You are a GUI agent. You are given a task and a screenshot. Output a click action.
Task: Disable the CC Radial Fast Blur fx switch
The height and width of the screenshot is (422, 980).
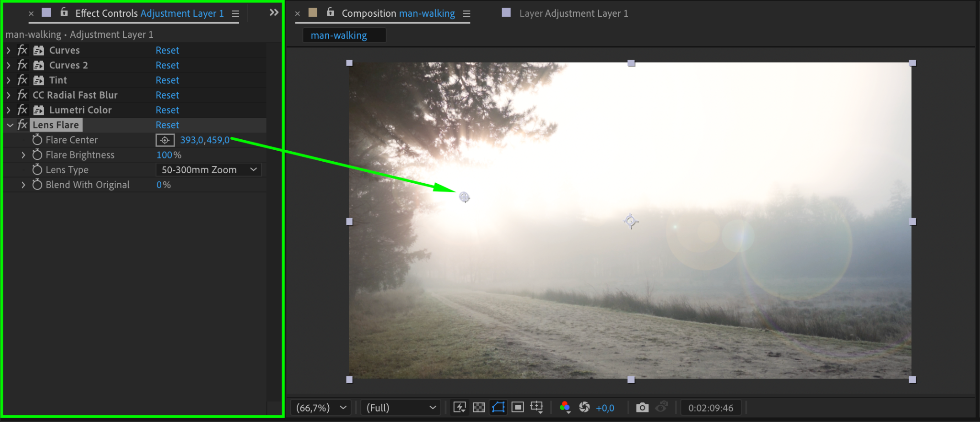(x=22, y=95)
